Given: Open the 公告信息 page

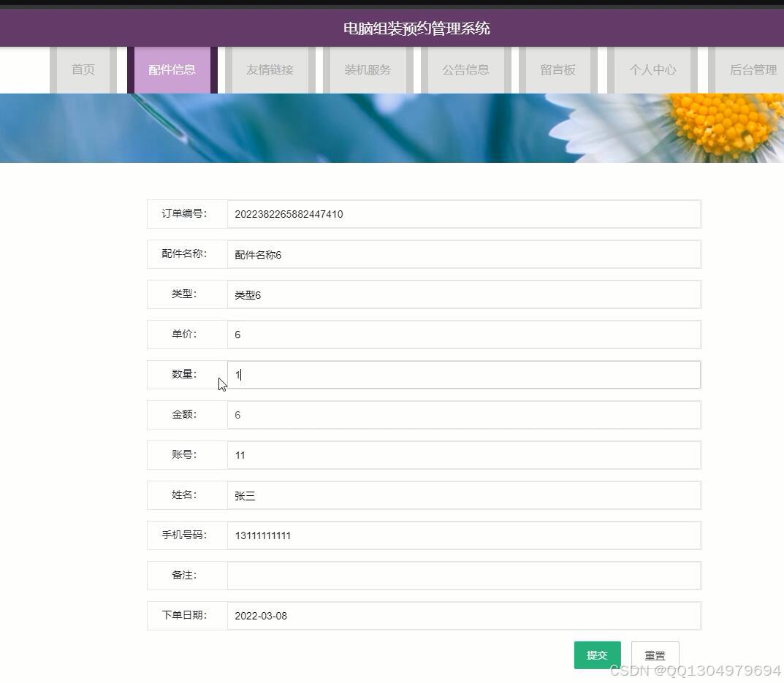Looking at the screenshot, I should [x=465, y=69].
